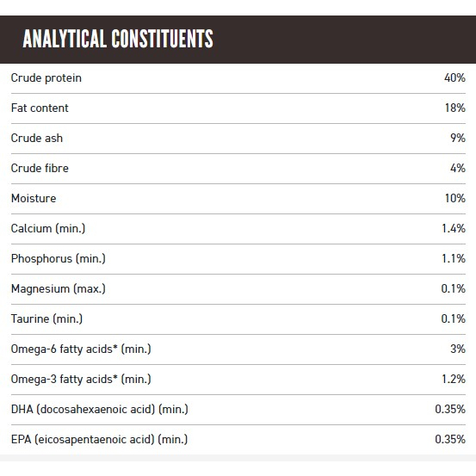Select the Phosphorus (min.) label
476x476 pixels.
click(59, 258)
